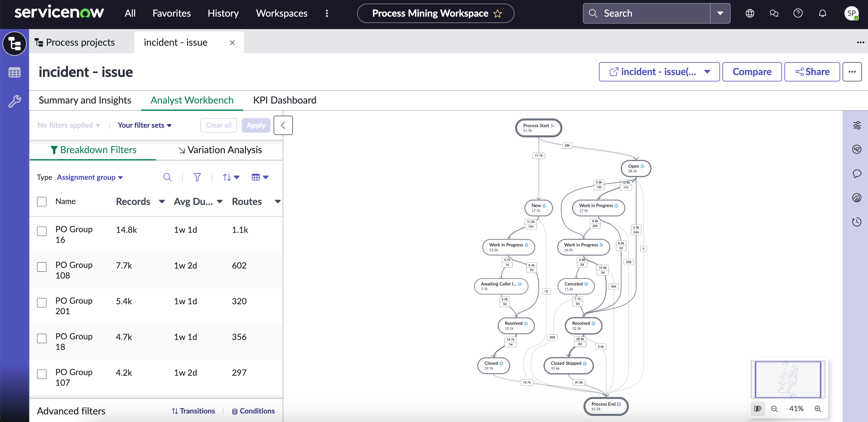This screenshot has width=868, height=422.
Task: Expand the search scope dropdown arrow
Action: (720, 13)
